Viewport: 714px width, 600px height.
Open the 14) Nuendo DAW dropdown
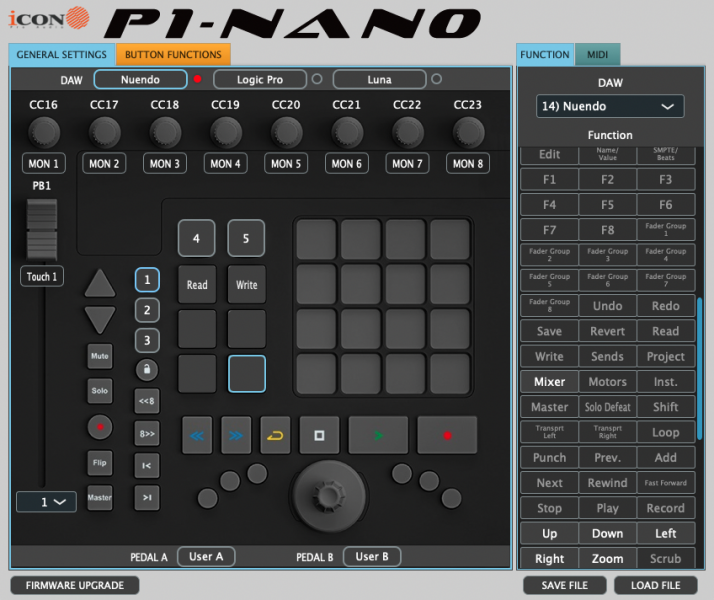[x=610, y=106]
